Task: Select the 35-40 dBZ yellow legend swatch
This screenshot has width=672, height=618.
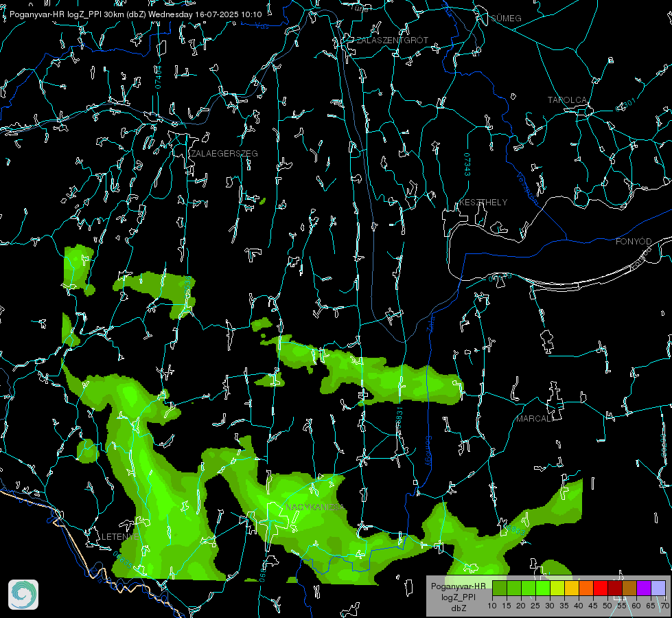Action: (x=572, y=588)
